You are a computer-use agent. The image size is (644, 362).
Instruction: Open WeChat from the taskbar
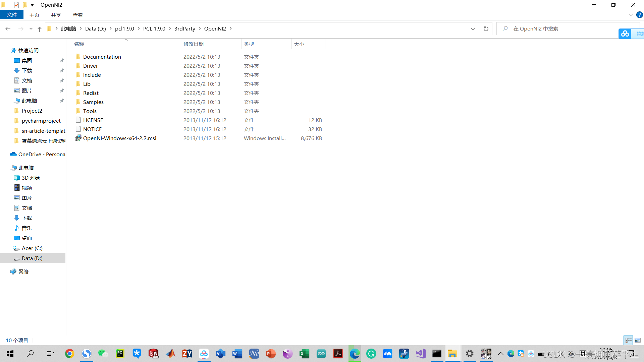coord(103,354)
